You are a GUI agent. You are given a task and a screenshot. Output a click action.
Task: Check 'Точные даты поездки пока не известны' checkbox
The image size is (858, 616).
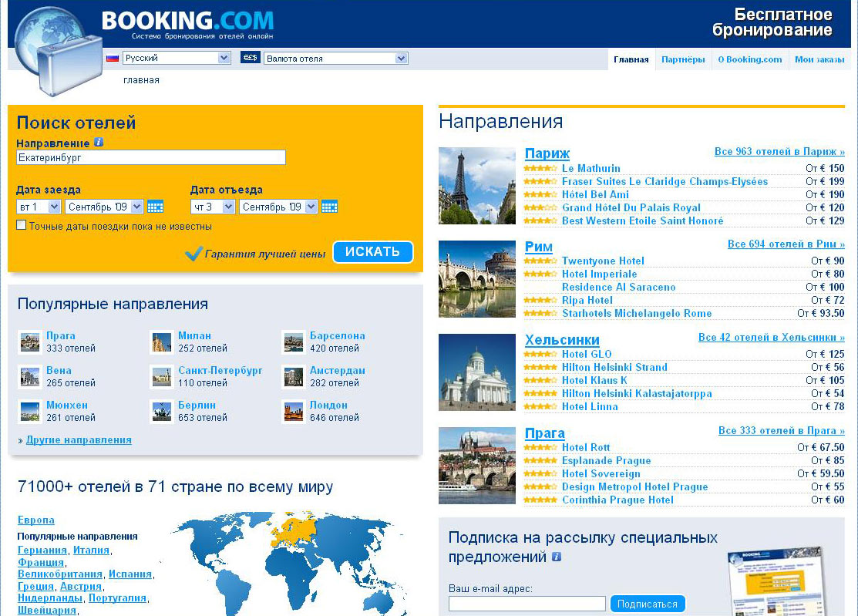click(x=22, y=225)
